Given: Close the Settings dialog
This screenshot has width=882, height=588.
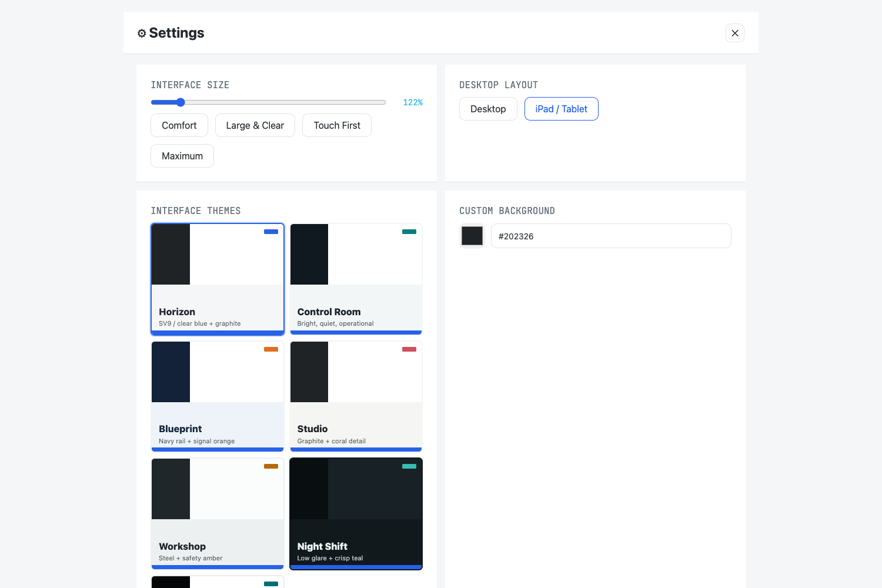Looking at the screenshot, I should (734, 33).
